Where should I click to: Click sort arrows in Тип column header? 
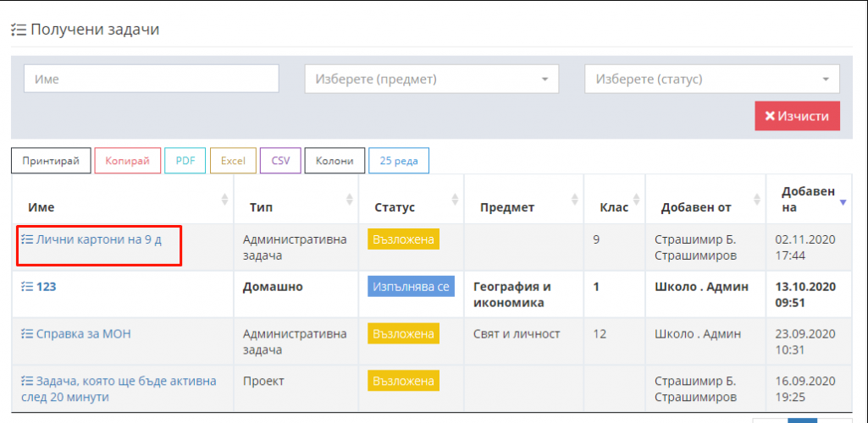[350, 200]
